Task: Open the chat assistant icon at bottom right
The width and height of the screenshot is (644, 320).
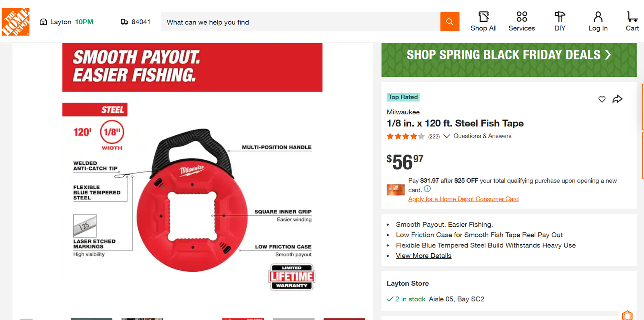Action: (x=627, y=315)
